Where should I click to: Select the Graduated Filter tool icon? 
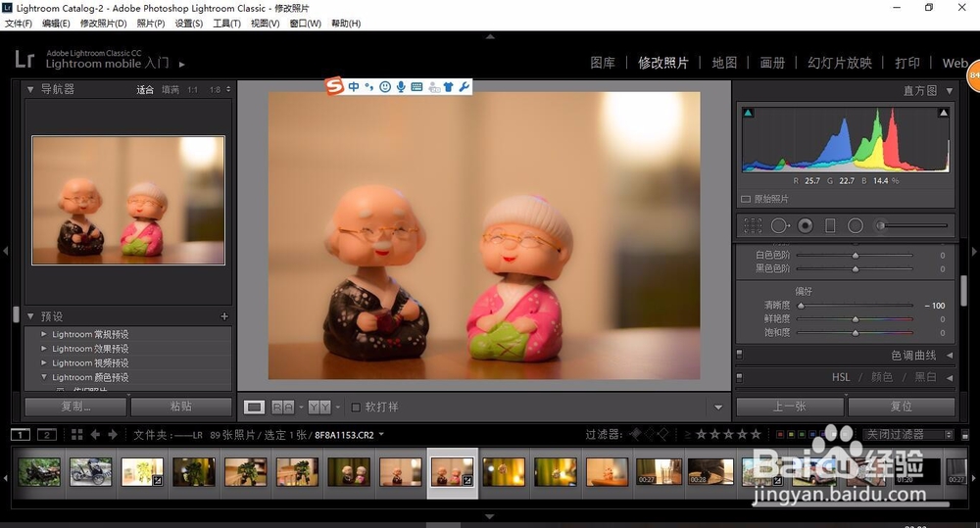830,225
